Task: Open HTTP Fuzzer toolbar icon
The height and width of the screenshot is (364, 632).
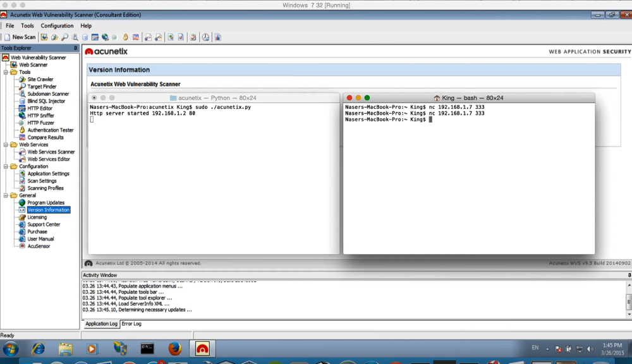Action: click(115, 37)
